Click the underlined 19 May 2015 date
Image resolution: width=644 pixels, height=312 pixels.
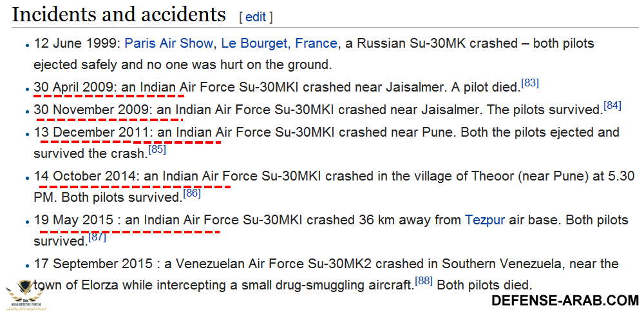(x=74, y=220)
